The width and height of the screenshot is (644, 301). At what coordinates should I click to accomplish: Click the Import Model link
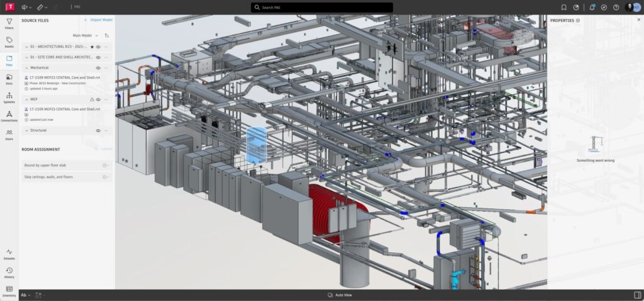(x=98, y=20)
